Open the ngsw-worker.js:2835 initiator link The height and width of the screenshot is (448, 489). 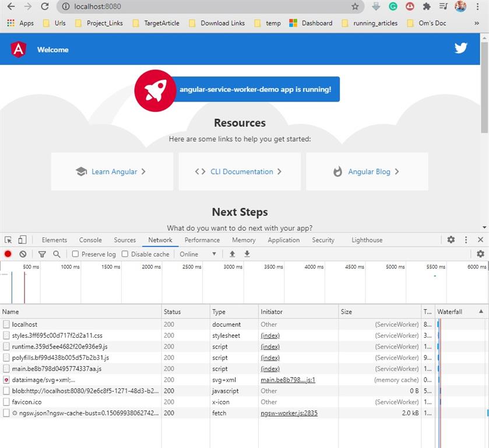coord(289,413)
